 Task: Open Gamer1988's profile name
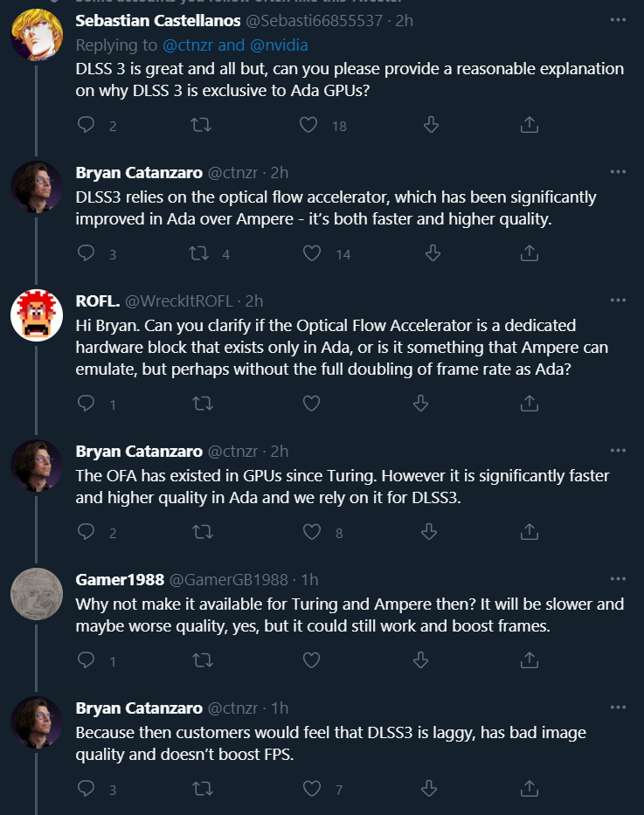click(120, 579)
